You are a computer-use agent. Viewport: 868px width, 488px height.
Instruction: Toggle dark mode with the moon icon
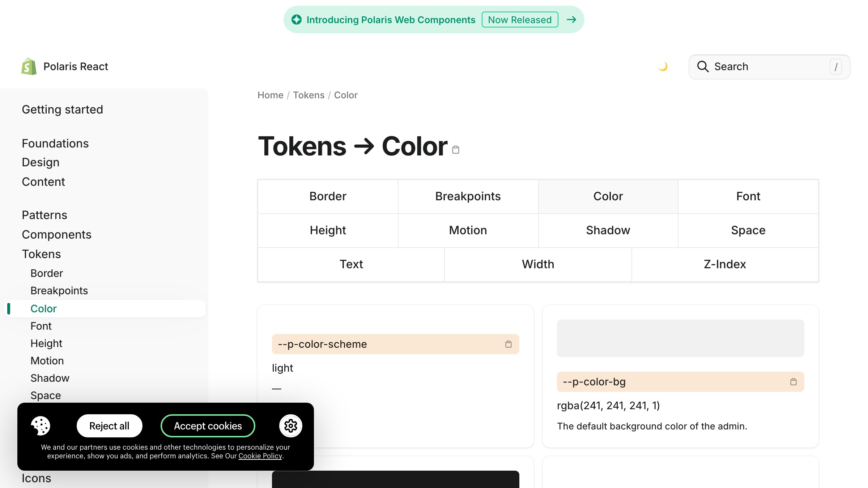pos(663,67)
